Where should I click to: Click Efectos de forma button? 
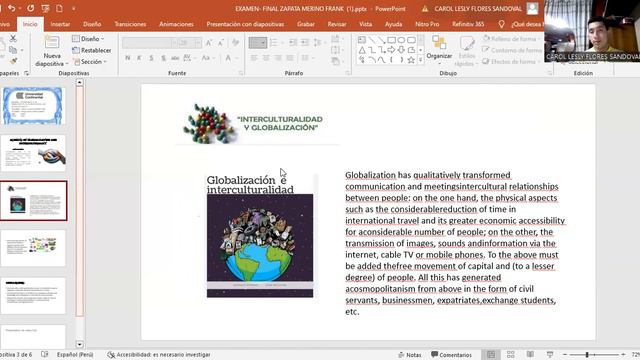click(x=510, y=62)
